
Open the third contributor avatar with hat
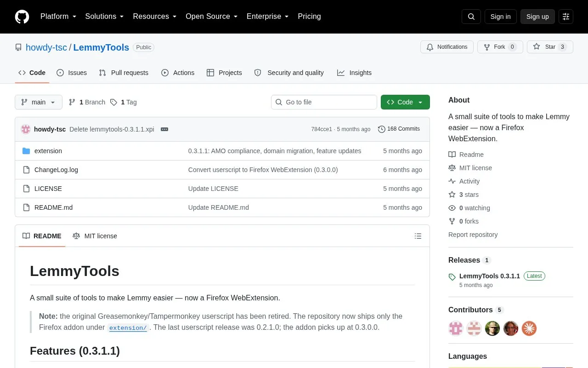(x=492, y=328)
